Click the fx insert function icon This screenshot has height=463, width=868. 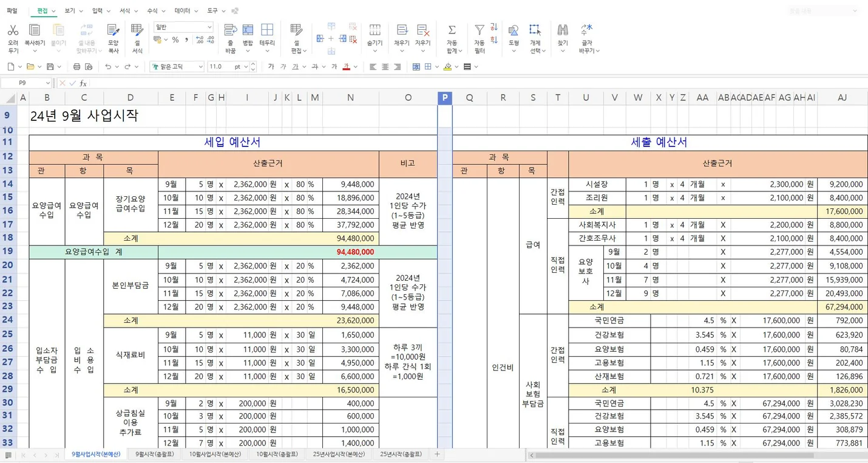point(83,83)
